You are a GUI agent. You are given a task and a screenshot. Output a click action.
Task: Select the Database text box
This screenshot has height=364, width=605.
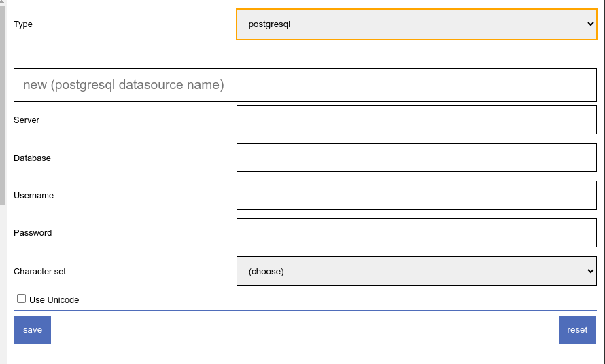[416, 158]
